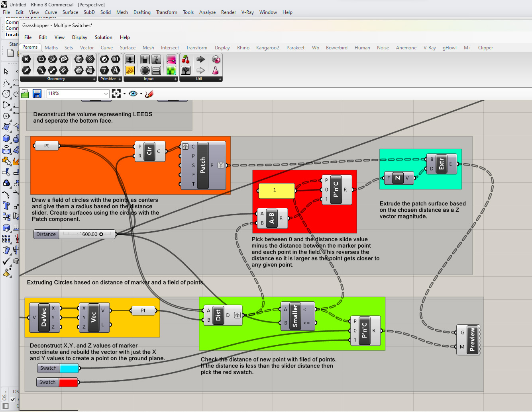Click the Save file icon in Grasshopper toolbar
The width and height of the screenshot is (532, 412).
(x=37, y=94)
